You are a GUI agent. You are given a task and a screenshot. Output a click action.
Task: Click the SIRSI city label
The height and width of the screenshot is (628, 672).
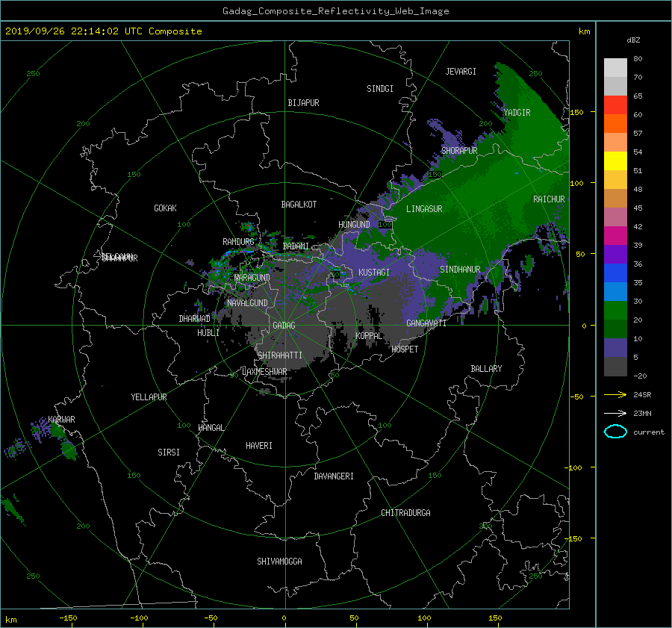point(169,453)
